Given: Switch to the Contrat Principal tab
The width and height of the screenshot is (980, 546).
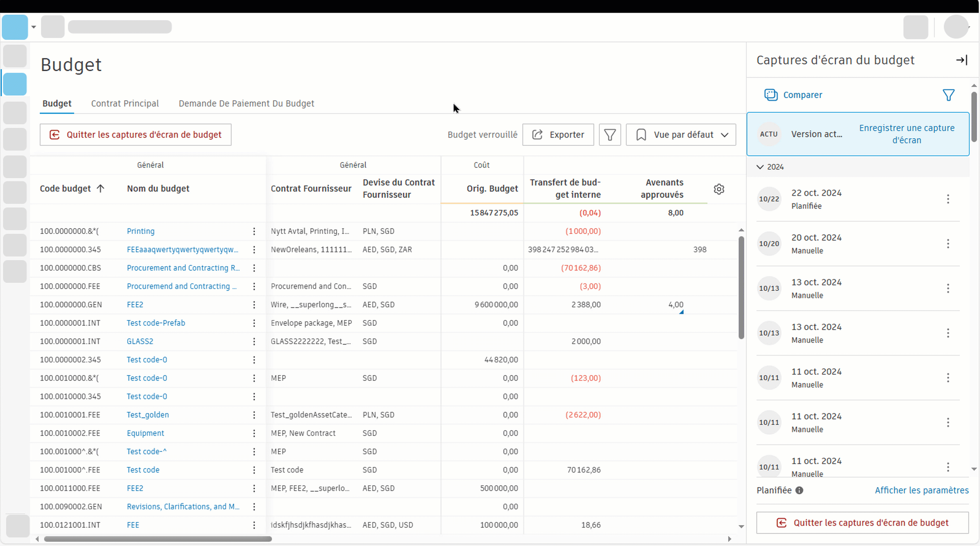Looking at the screenshot, I should coord(125,104).
